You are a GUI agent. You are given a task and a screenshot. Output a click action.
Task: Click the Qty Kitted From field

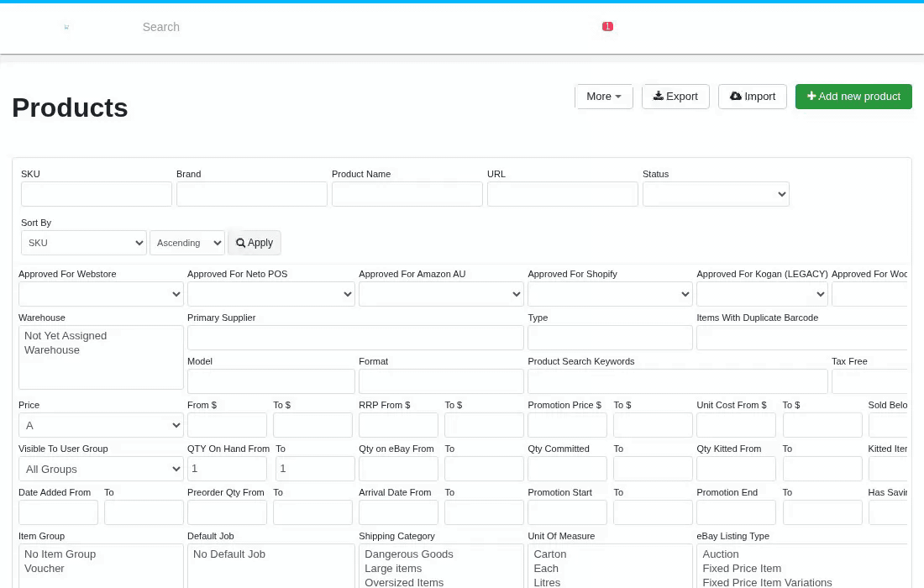[736, 469]
